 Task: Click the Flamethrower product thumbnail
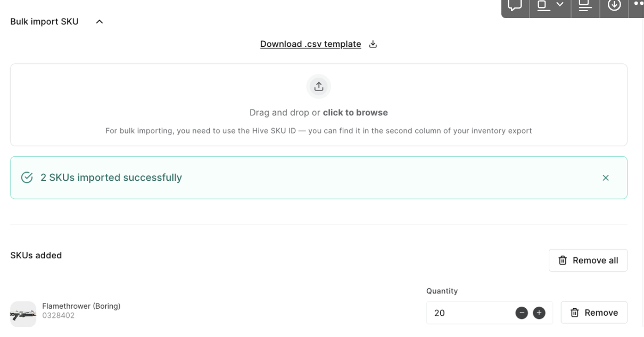[23, 314]
